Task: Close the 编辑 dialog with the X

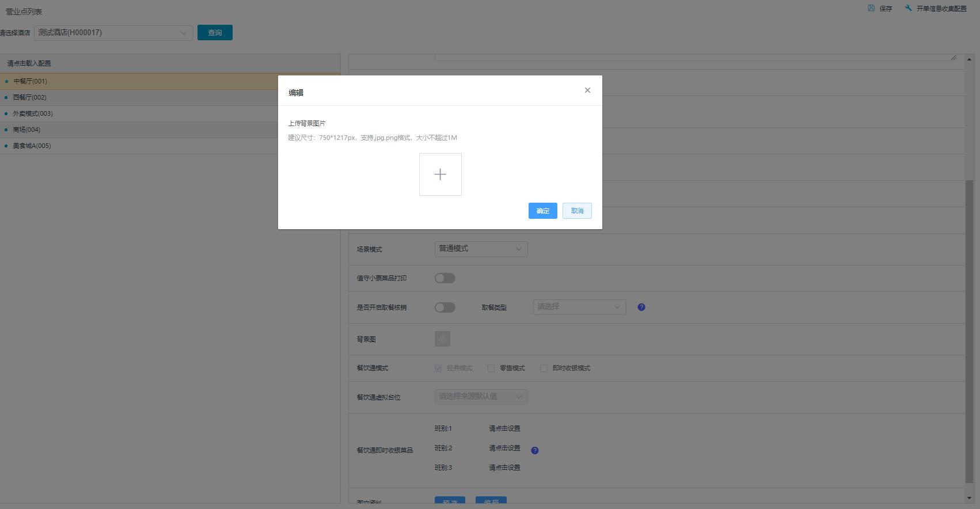Action: click(x=587, y=90)
